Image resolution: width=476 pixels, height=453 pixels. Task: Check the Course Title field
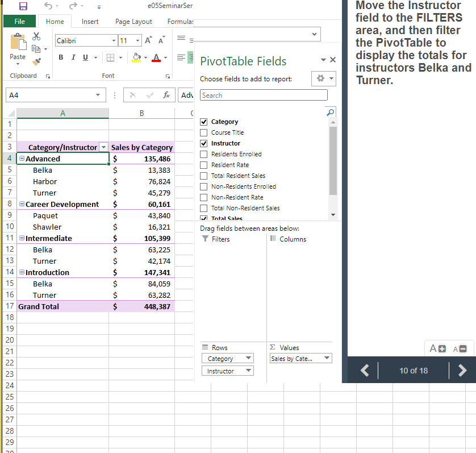(203, 132)
